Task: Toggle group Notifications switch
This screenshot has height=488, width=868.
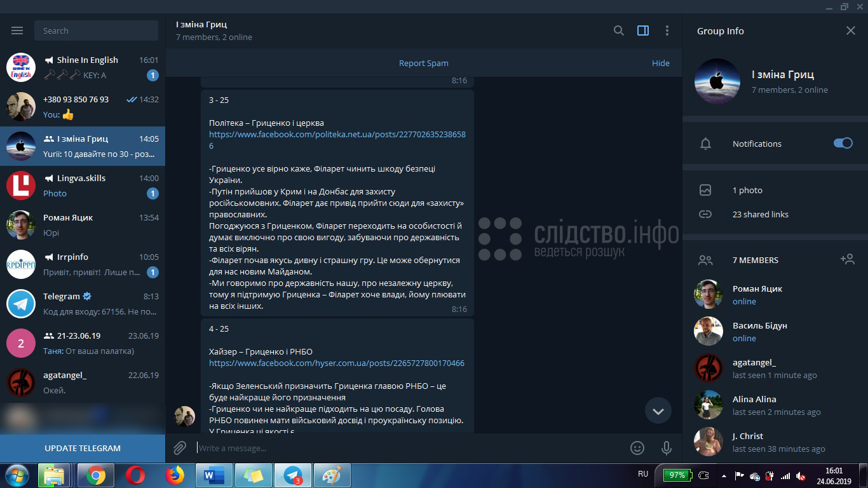Action: [x=843, y=143]
